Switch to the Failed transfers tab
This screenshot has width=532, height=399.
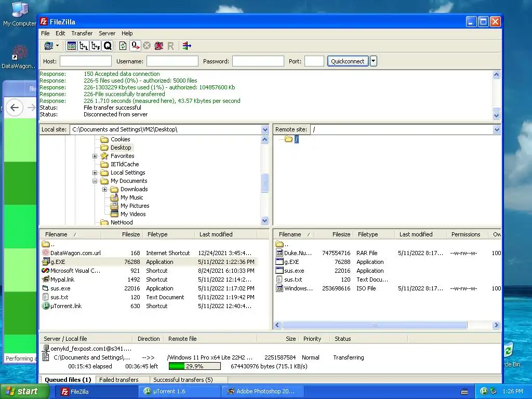(119, 380)
